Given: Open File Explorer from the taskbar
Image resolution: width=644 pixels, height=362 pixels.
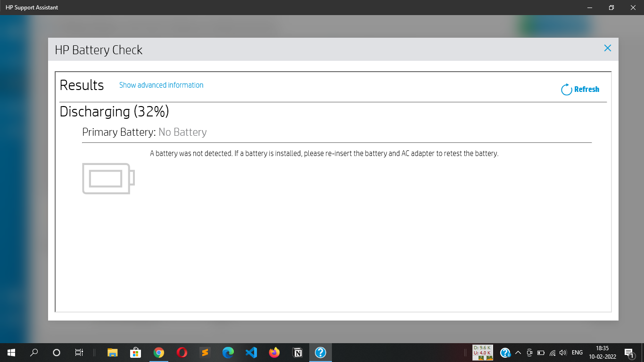Looking at the screenshot, I should point(112,352).
